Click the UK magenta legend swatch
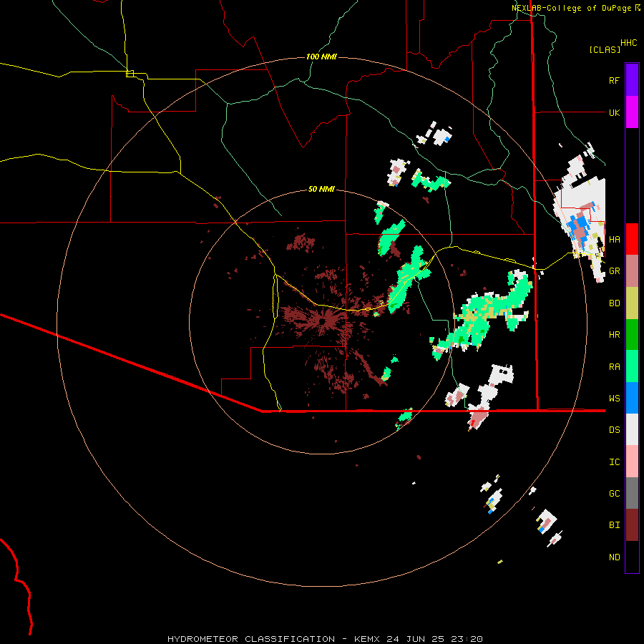This screenshot has height=644, width=644. [x=632, y=112]
